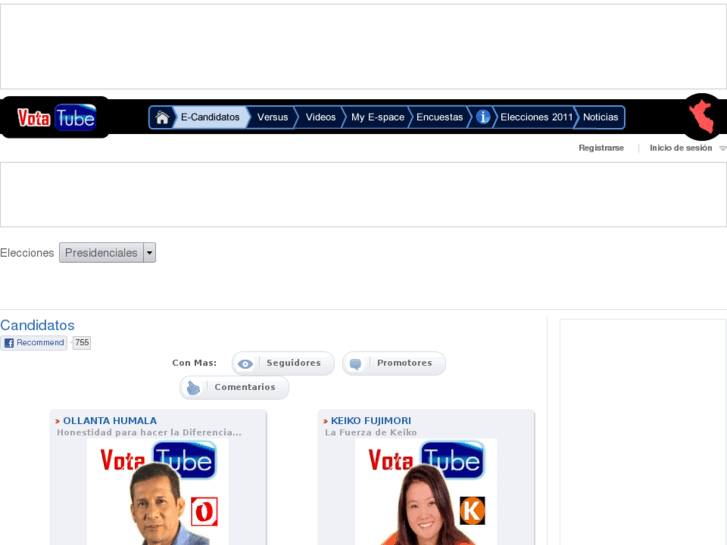The width and height of the screenshot is (727, 545).
Task: Click the eye icon beside Seguidores
Action: (x=245, y=364)
